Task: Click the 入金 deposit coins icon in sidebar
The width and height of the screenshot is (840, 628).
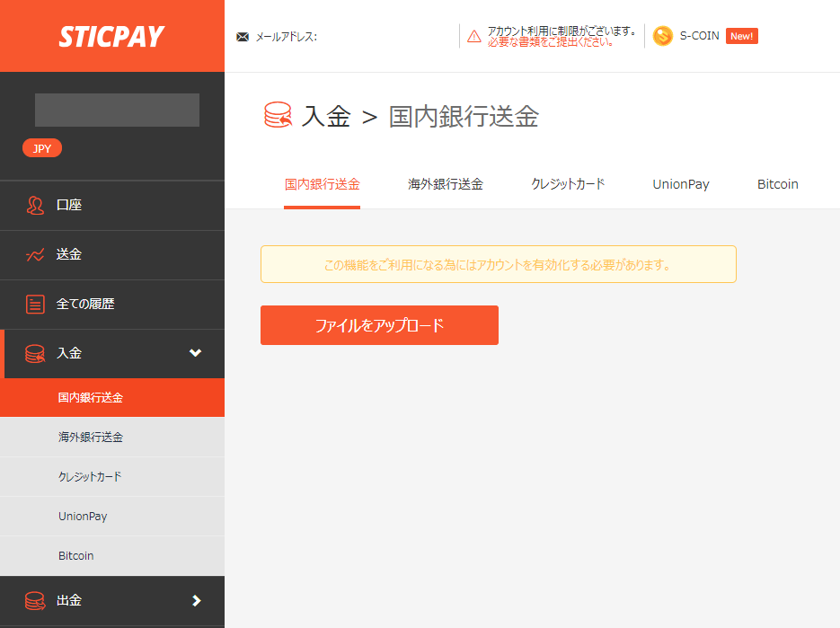Action: click(x=35, y=354)
